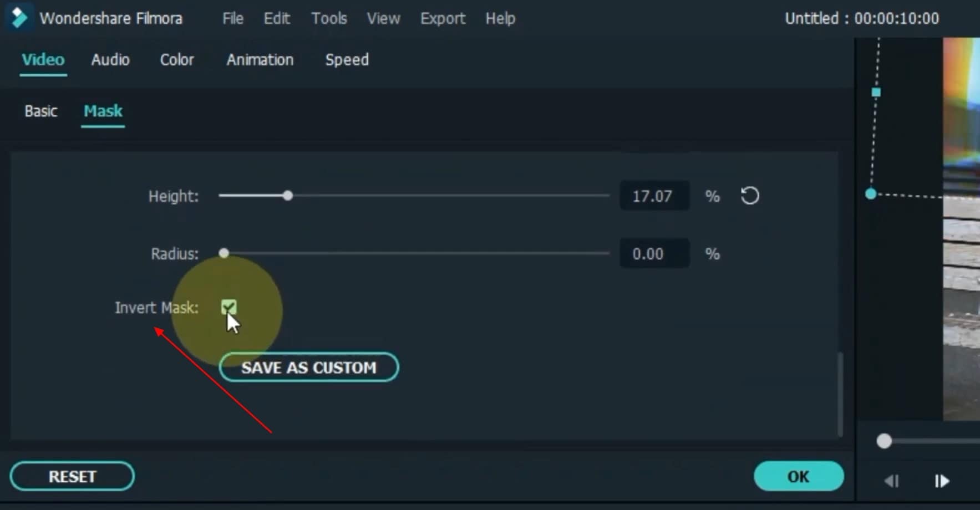Click the Radius value field 0.00
This screenshot has height=510, width=980.
(x=654, y=253)
